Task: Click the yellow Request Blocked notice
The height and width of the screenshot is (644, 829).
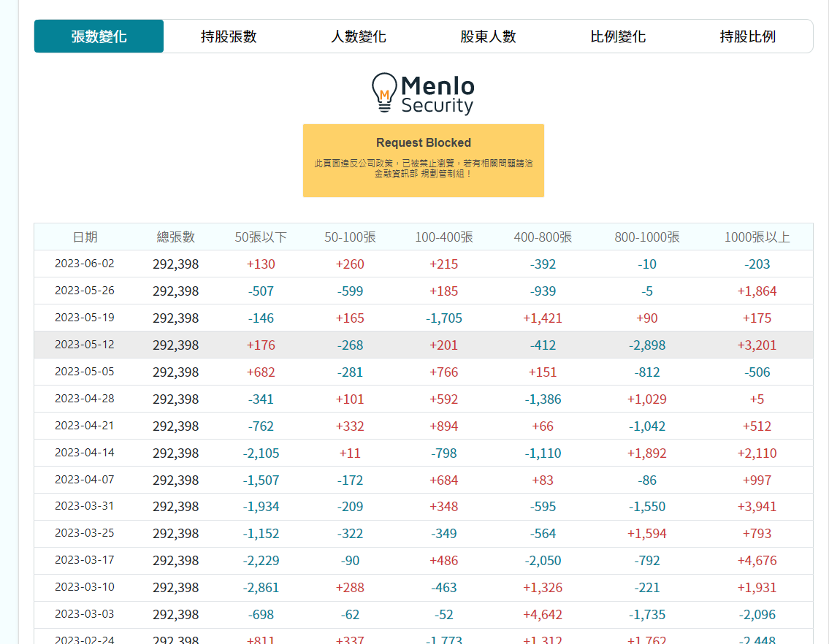Action: pos(424,160)
